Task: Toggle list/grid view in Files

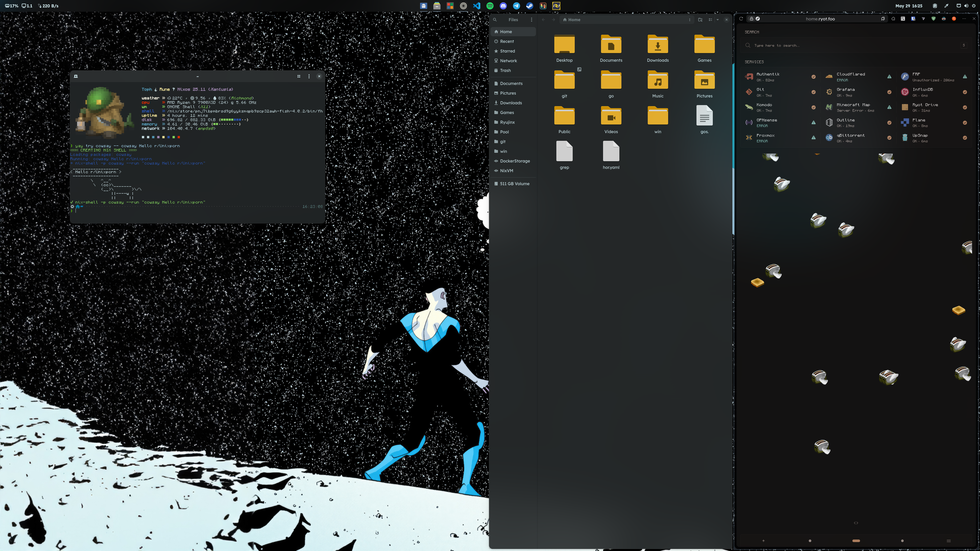Action: (x=710, y=20)
